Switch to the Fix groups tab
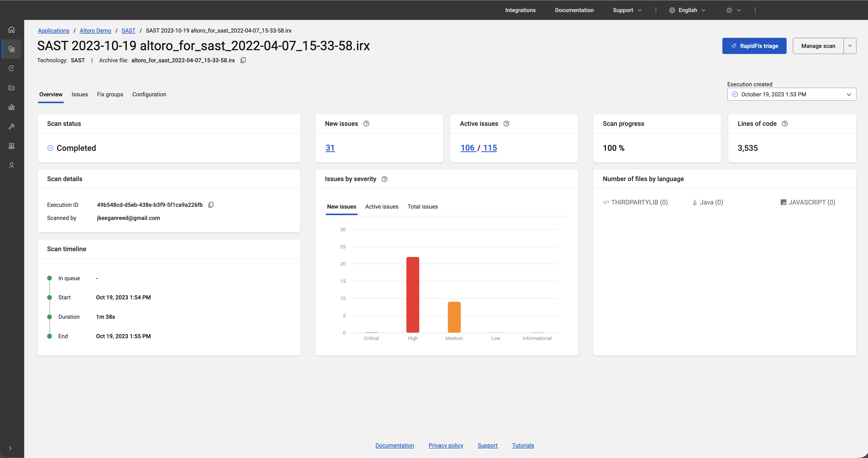Viewport: 868px width, 458px height. point(110,94)
